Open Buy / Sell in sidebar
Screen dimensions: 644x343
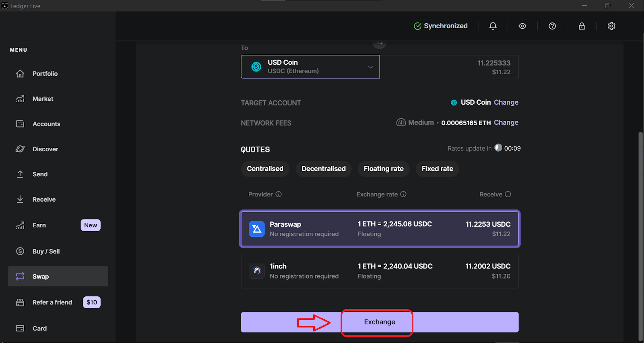click(x=58, y=251)
